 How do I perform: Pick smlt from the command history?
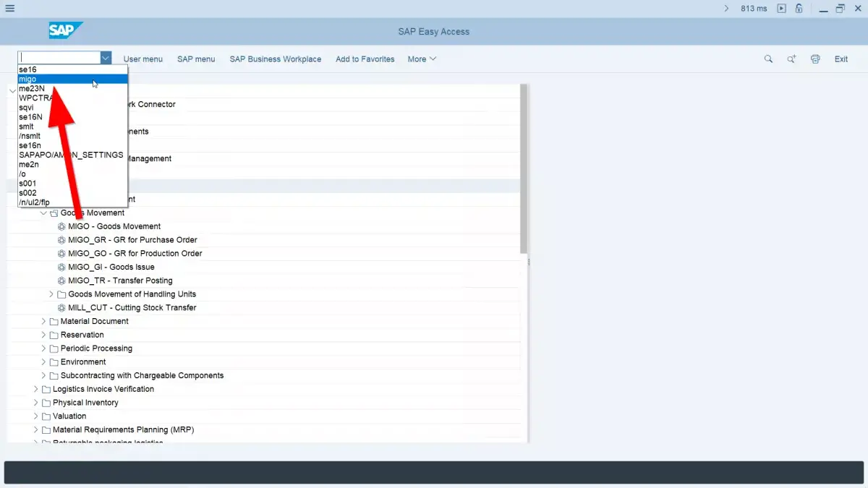point(72,127)
